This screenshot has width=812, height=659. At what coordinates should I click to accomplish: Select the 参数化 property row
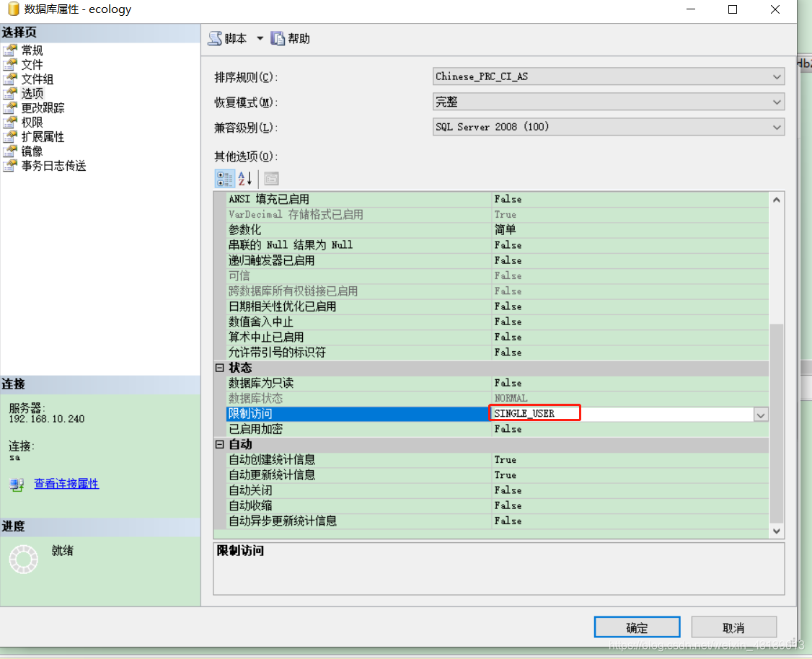tap(498, 230)
